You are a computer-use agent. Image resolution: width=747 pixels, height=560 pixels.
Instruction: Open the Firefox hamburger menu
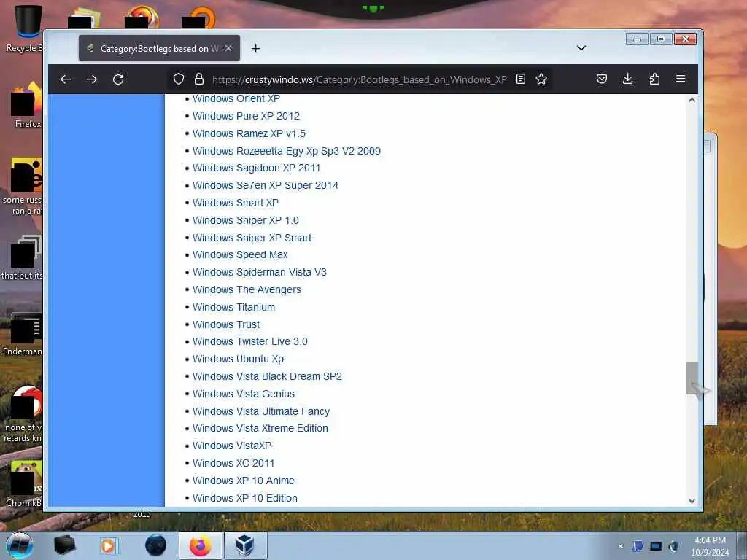click(681, 79)
